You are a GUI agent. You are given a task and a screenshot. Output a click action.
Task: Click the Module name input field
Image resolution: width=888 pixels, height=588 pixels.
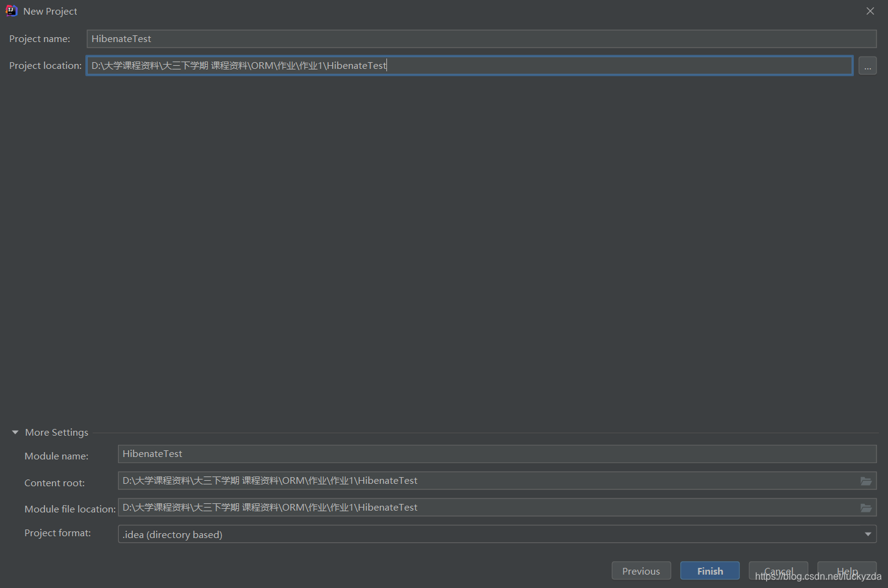[x=497, y=454]
